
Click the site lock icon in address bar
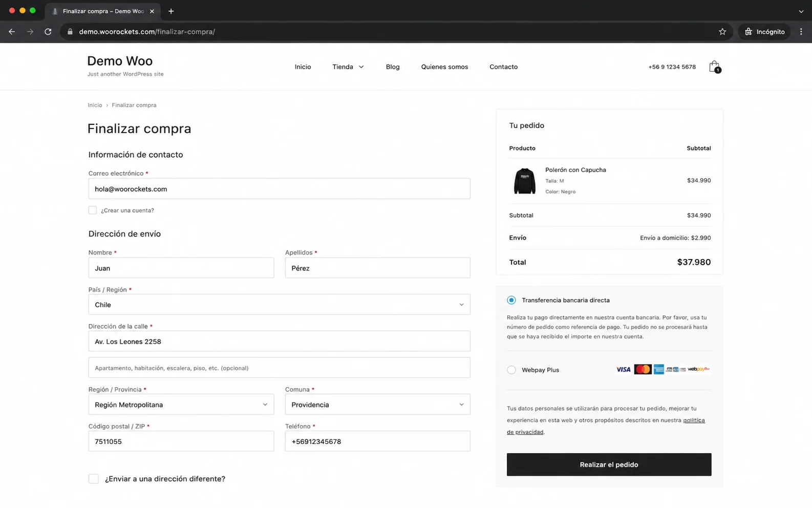(x=70, y=32)
